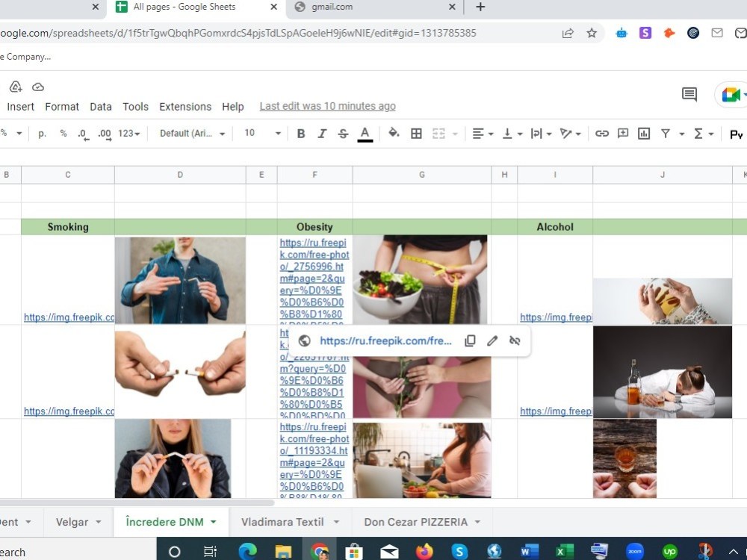Open vertical align dropdown
747x560 pixels.
[x=512, y=134]
